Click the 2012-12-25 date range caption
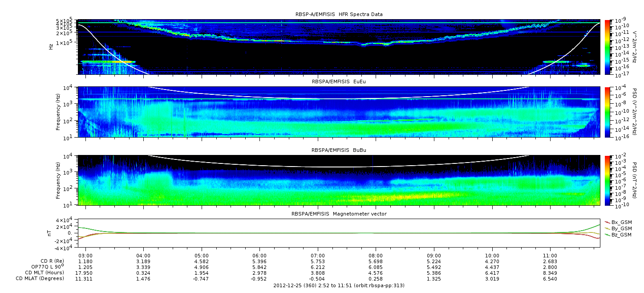The width and height of the screenshot is (644, 293). pos(339,285)
